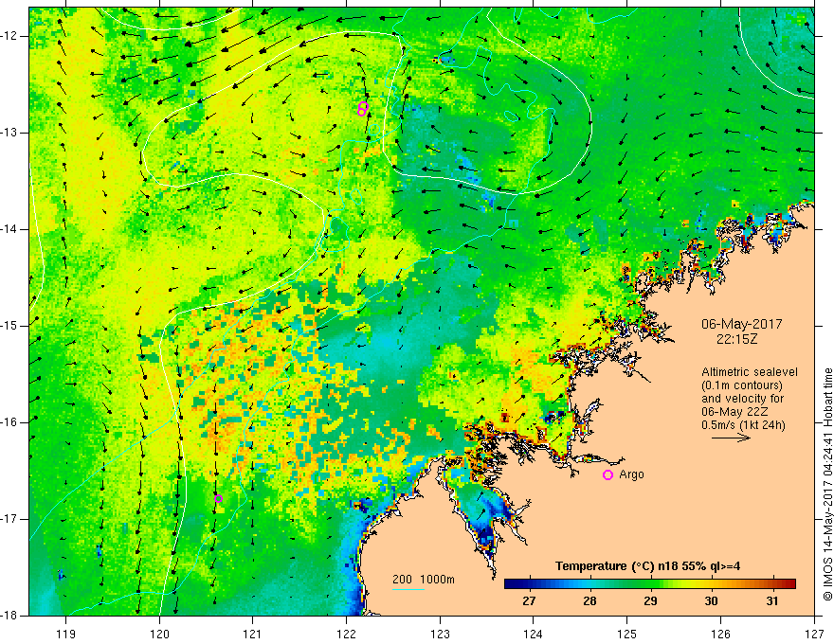Viewport: 834px width, 644px height.
Task: Click the longitude 123 axis label
Action: (x=440, y=634)
